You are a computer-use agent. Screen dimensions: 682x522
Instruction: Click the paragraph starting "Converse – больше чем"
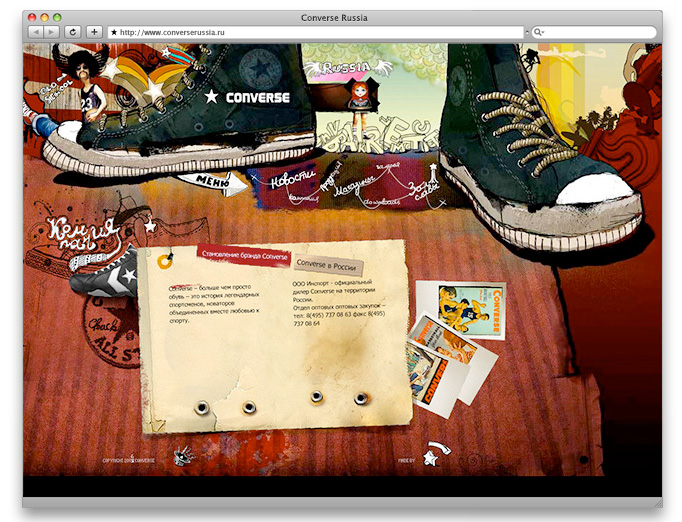pos(214,303)
